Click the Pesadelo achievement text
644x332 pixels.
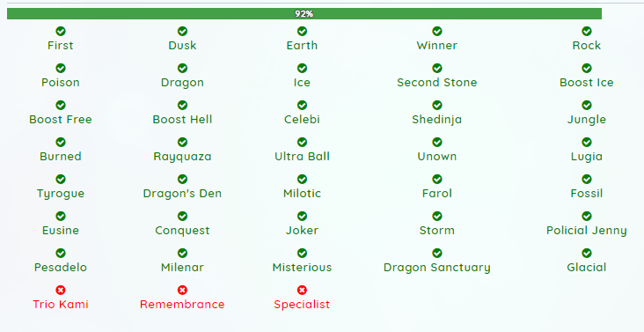pyautogui.click(x=61, y=268)
